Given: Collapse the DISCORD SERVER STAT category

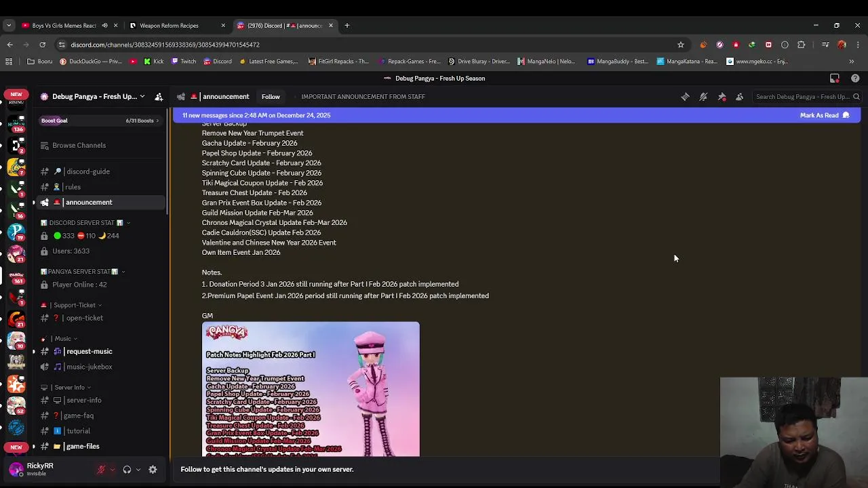Looking at the screenshot, I should (x=85, y=223).
